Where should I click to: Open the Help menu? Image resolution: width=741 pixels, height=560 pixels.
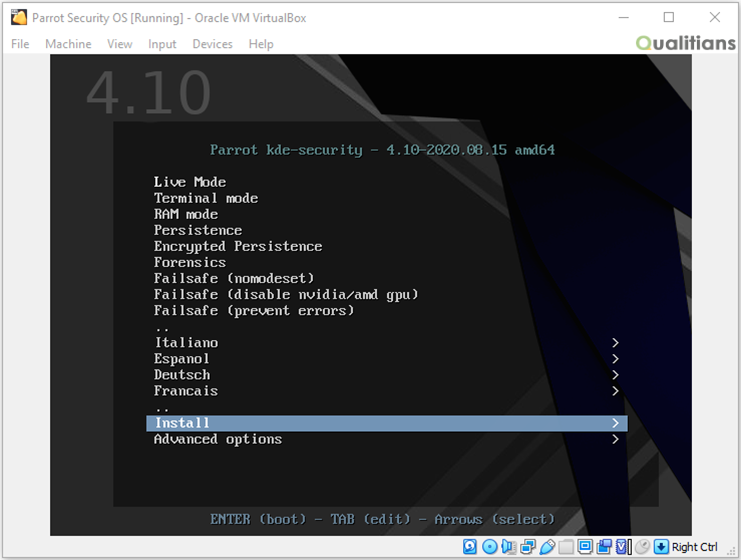point(261,44)
